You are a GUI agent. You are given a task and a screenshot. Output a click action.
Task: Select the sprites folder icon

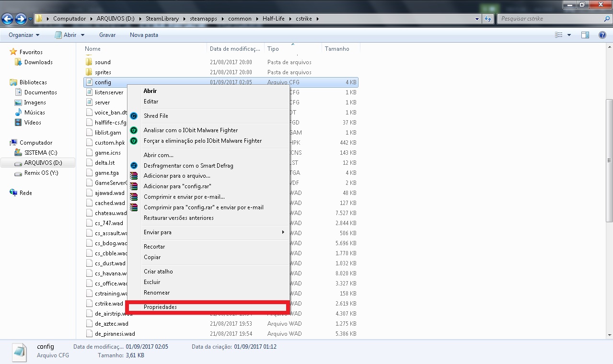[89, 72]
